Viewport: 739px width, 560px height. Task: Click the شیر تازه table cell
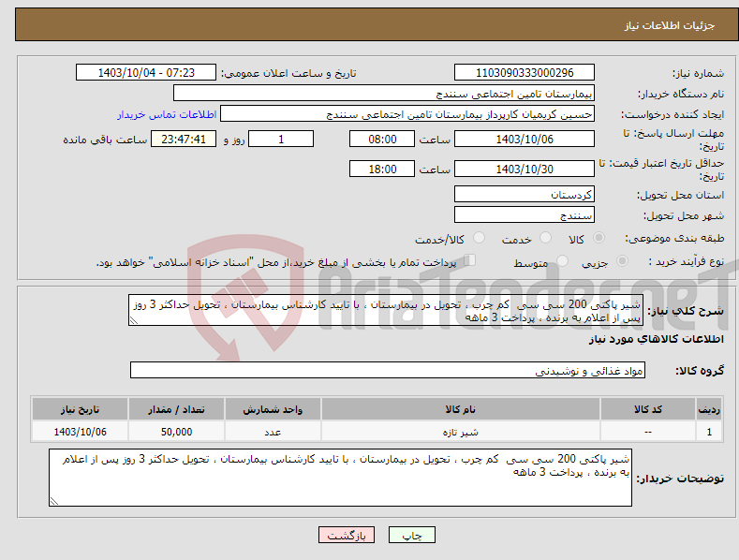click(x=461, y=432)
